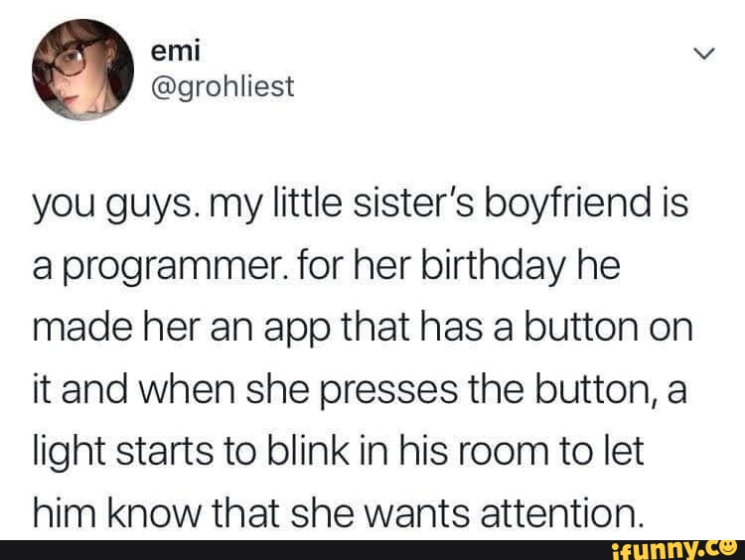Image resolution: width=745 pixels, height=560 pixels.
Task: Click the word "sister's" in the tweet
Action: (x=412, y=203)
